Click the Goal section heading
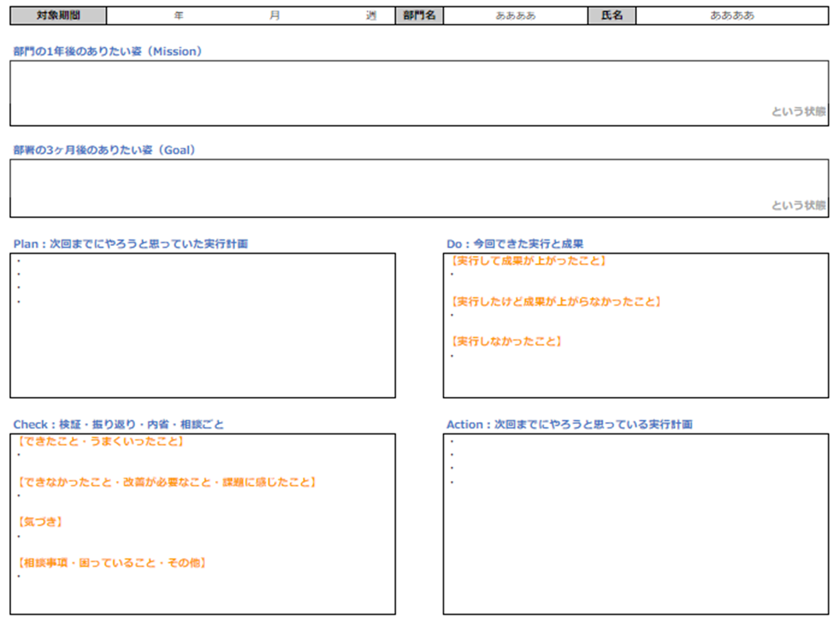 (x=105, y=150)
